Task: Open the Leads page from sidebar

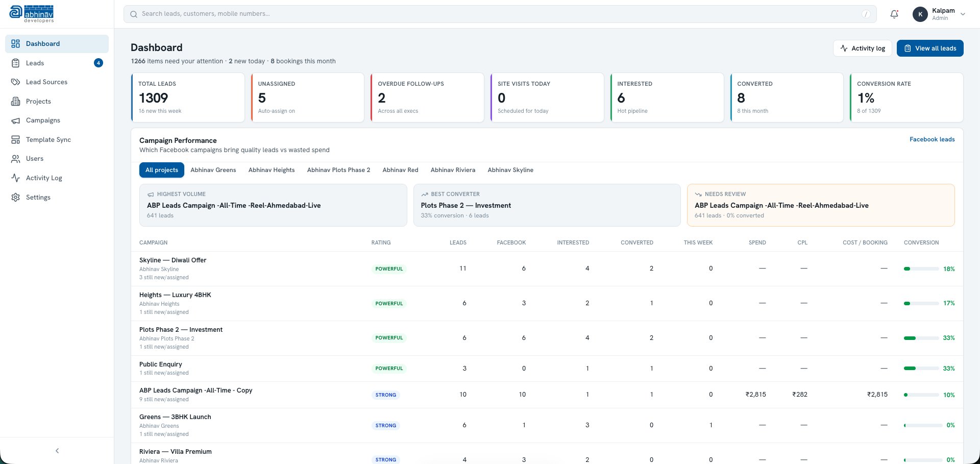Action: point(57,63)
